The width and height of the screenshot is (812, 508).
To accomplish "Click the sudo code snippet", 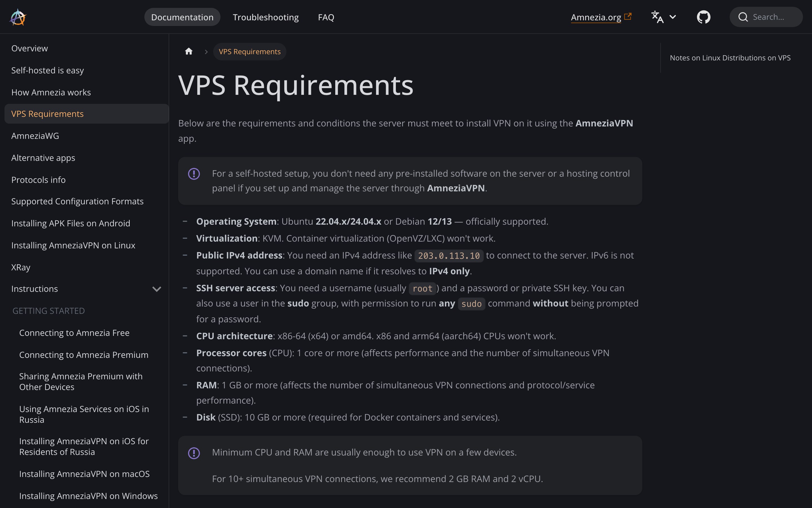I will point(471,304).
